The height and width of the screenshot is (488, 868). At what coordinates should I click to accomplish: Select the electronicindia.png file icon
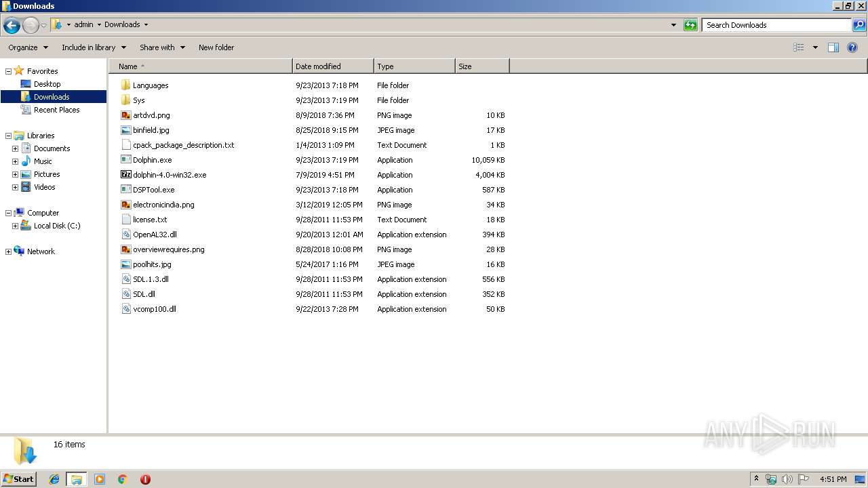[x=125, y=205]
